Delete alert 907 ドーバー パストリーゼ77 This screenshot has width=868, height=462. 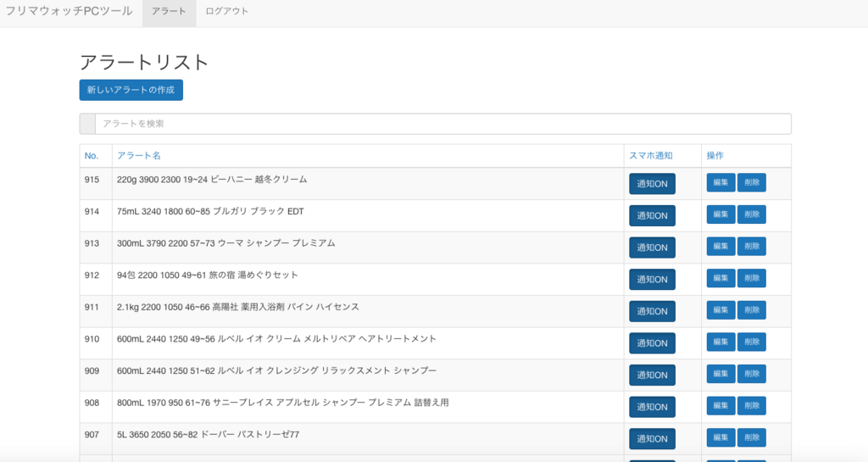pyautogui.click(x=752, y=437)
